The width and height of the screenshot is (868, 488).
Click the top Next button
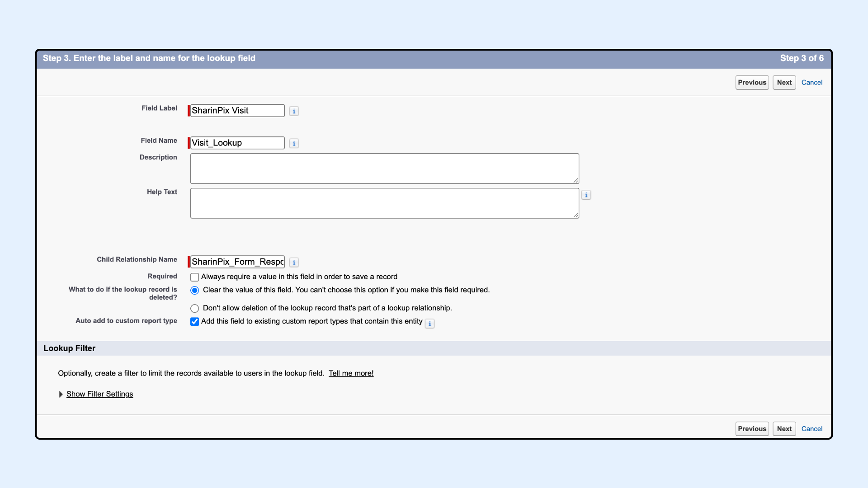point(784,82)
